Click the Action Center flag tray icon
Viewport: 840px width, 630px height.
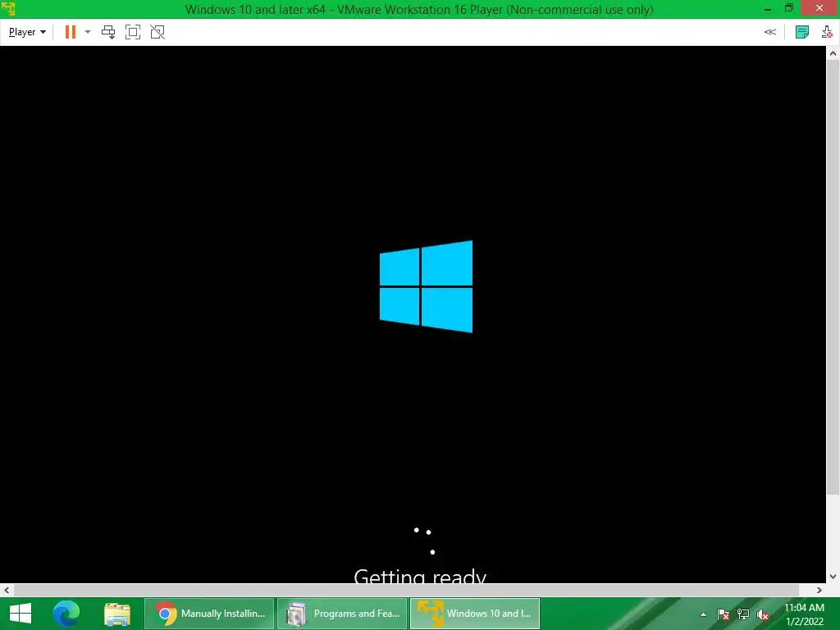click(724, 614)
